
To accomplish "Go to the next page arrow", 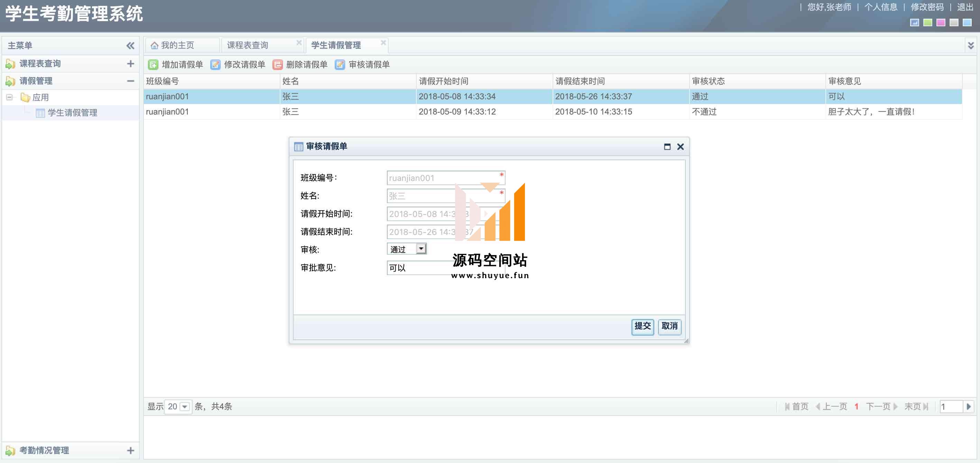I will 895,407.
